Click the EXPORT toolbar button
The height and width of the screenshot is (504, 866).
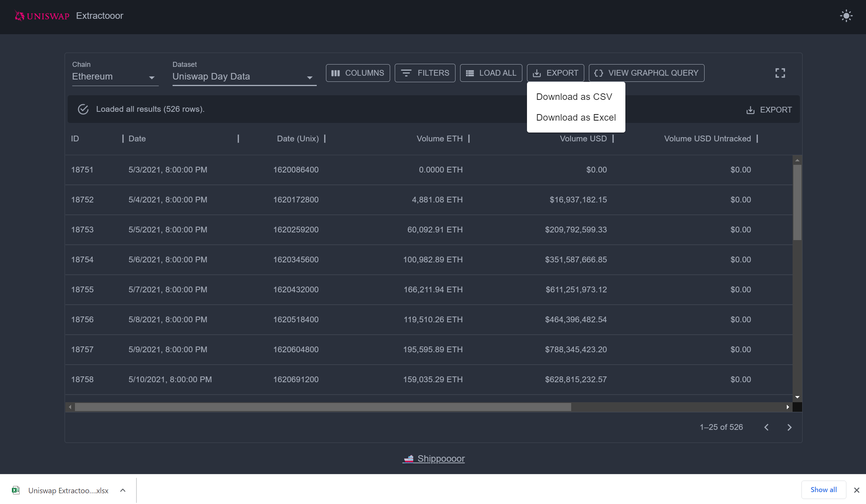555,73
